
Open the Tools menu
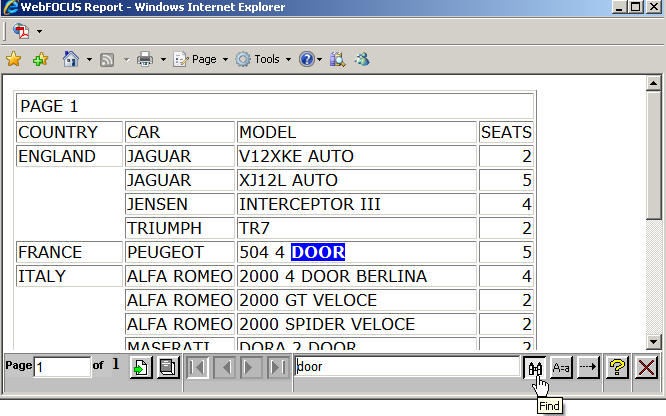point(263,59)
